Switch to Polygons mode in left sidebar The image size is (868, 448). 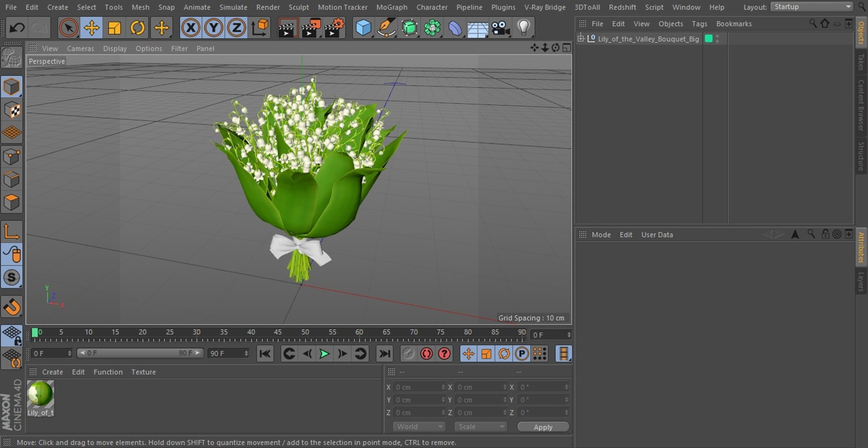(12, 202)
